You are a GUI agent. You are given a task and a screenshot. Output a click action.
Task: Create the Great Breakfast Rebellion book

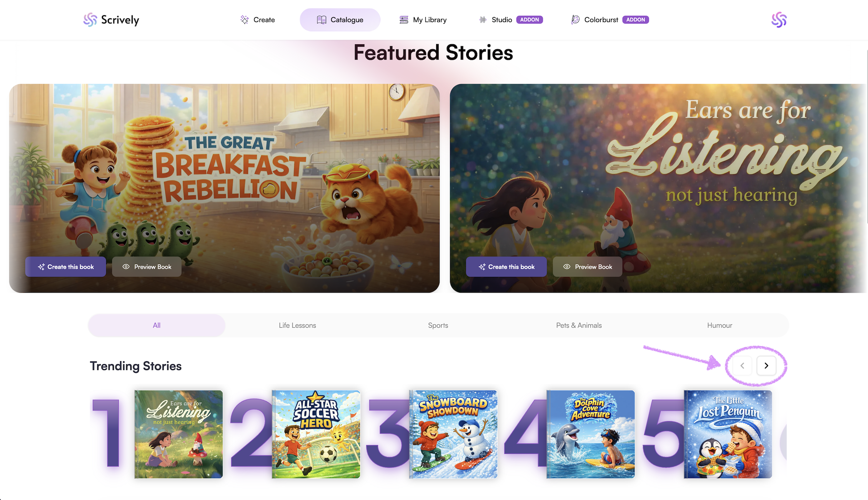(65, 267)
